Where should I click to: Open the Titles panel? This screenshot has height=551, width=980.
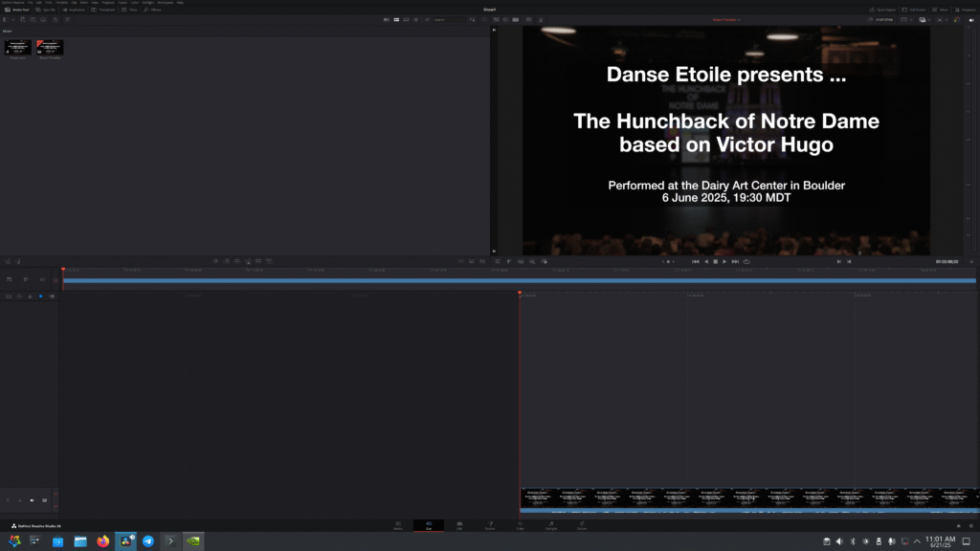pos(129,10)
